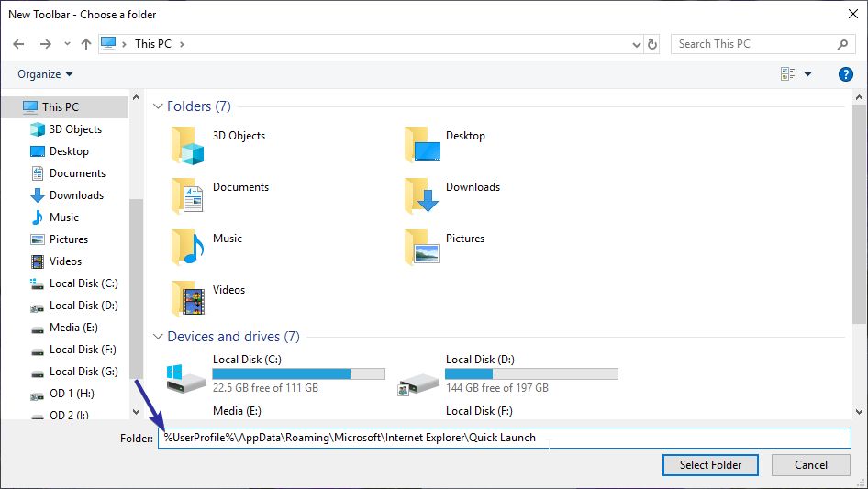Open the Recent locations dropdown arrow

pos(67,44)
